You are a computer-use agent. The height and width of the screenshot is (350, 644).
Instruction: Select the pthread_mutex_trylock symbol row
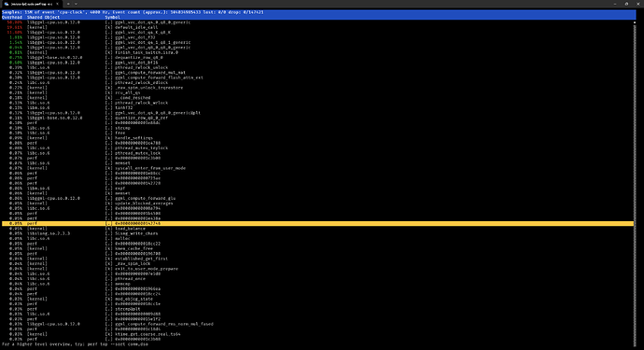318,147
